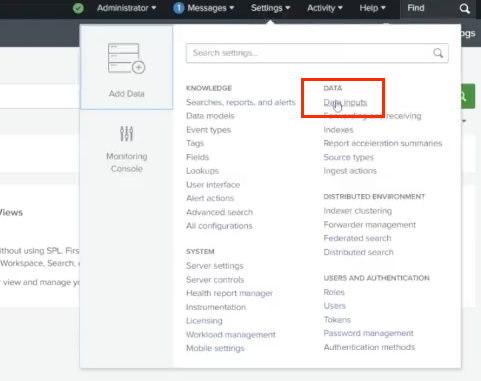Focus the Search settings input field
The width and height of the screenshot is (481, 381).
pos(317,53)
